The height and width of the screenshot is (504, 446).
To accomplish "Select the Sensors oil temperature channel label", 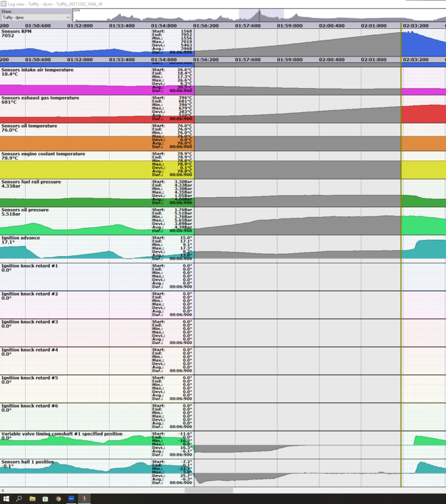I will [x=30, y=126].
